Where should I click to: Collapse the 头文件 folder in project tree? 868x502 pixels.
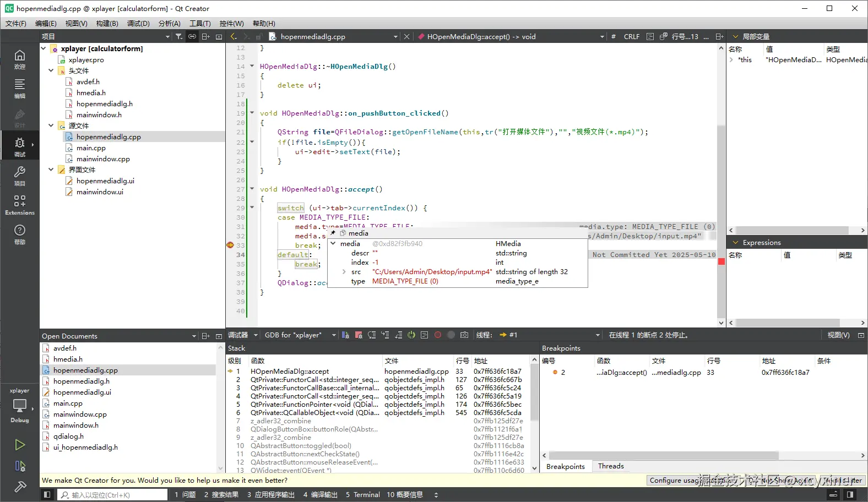pyautogui.click(x=51, y=71)
